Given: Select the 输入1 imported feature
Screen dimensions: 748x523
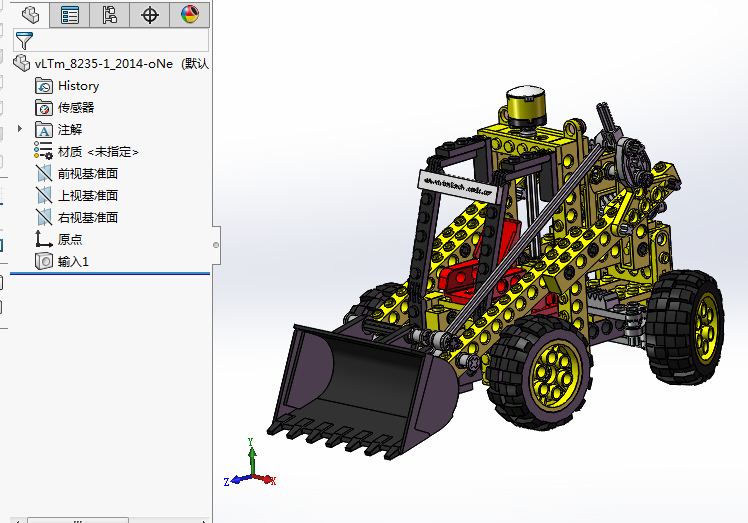Looking at the screenshot, I should coord(73,261).
